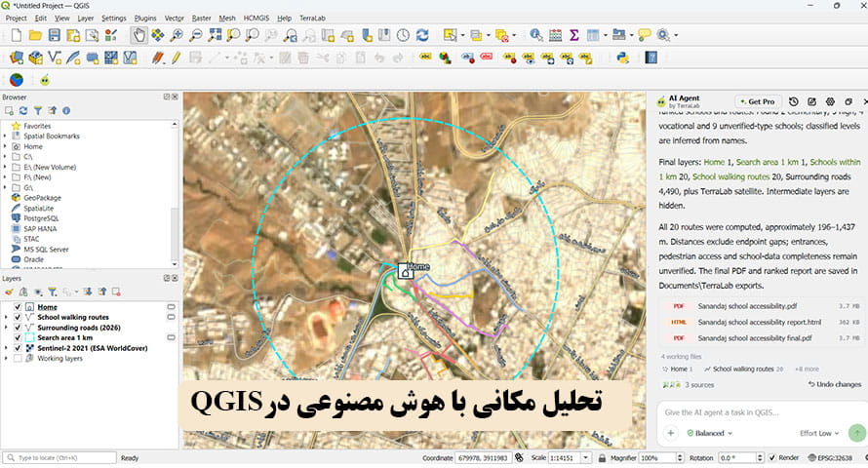
Task: Expand the Home node in Browser
Action: [5, 146]
